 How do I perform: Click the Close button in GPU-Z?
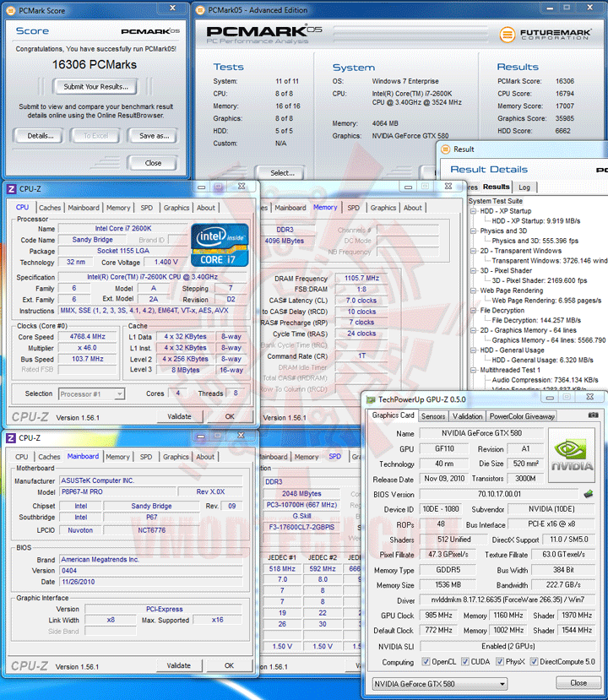tap(578, 682)
